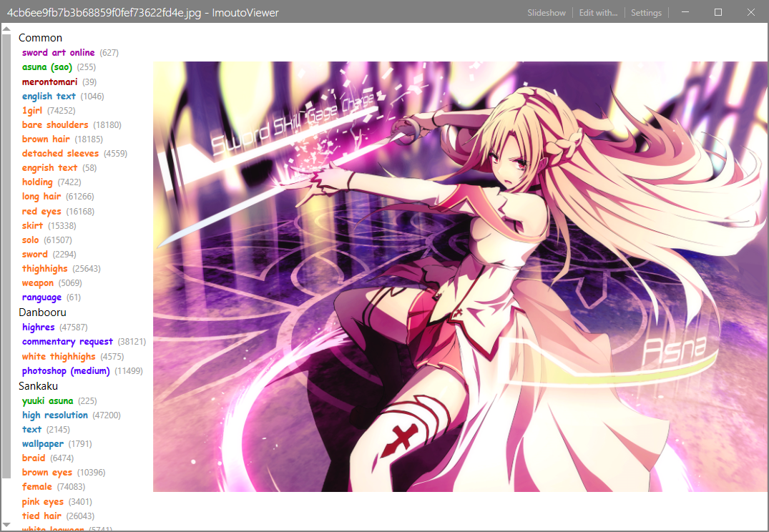Select the 'ranguage' tag

tap(41, 297)
